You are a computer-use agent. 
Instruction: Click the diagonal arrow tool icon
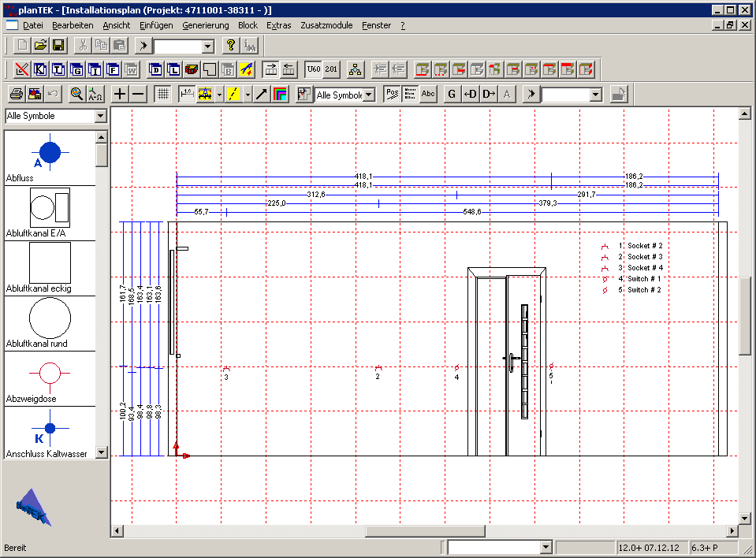pyautogui.click(x=261, y=95)
